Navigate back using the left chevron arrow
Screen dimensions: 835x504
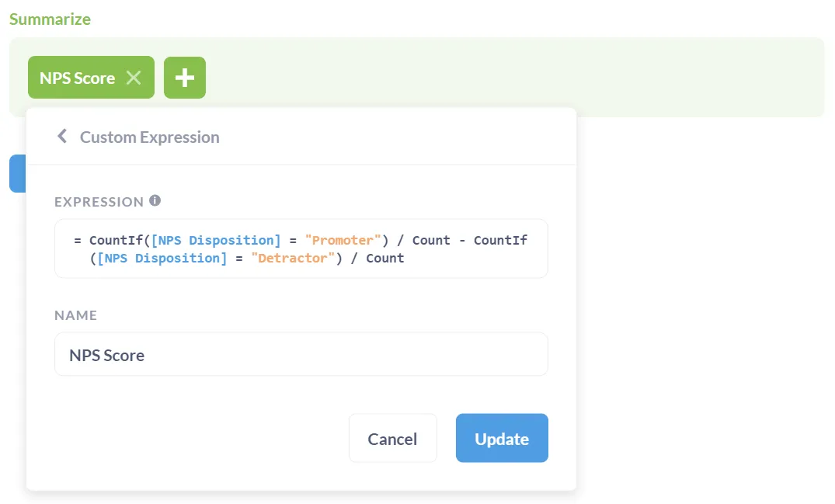pyautogui.click(x=62, y=136)
